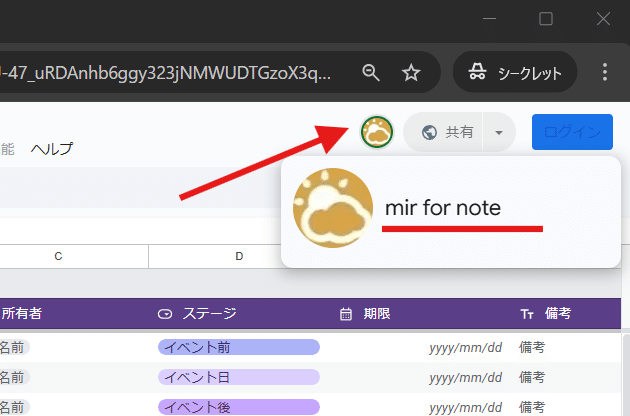Screen dimensions: 630x416
Task: Click the 共有 share button
Action: (x=447, y=132)
